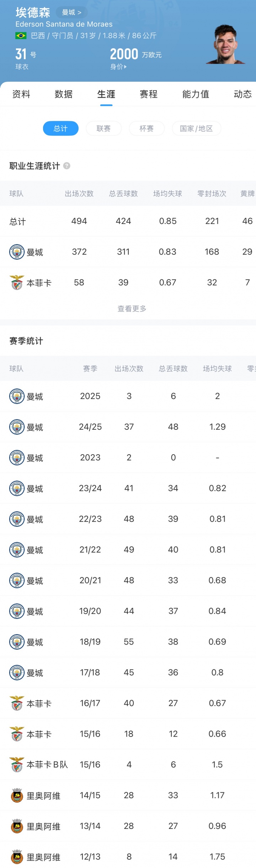Viewport: 256px width, 868px height.
Task: Click the Manchester City crest for season 24/25
Action: coord(17,427)
